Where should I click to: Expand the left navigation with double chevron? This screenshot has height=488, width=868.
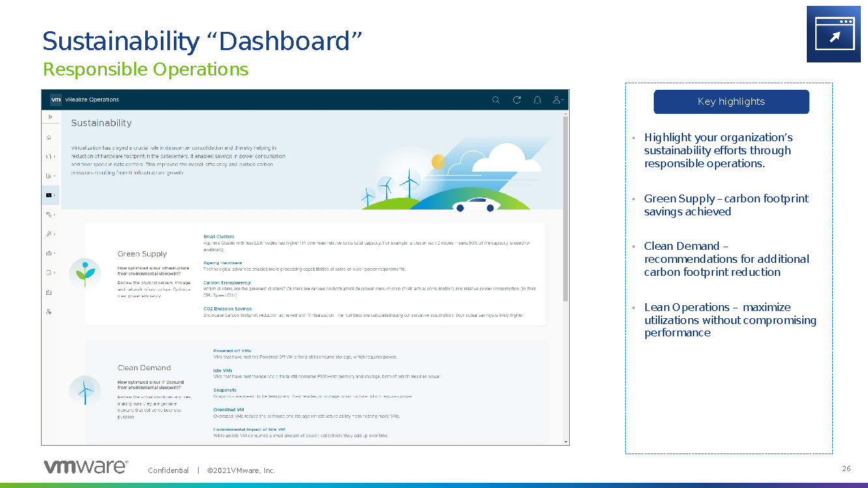[49, 117]
